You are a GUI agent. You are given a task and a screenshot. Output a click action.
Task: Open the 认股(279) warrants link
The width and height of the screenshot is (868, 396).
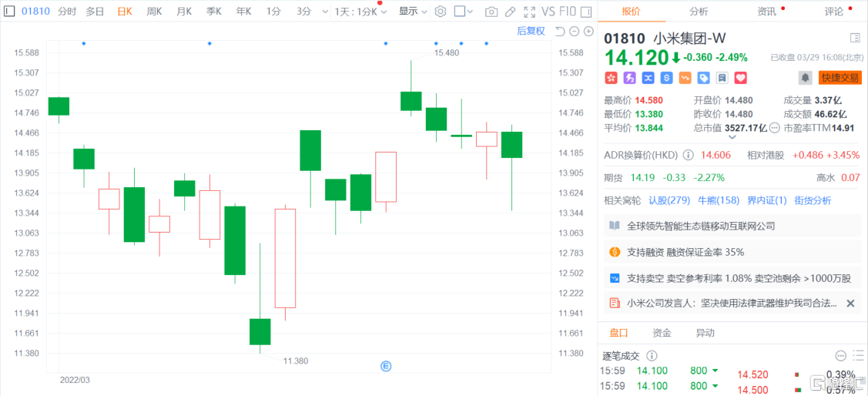[669, 200]
